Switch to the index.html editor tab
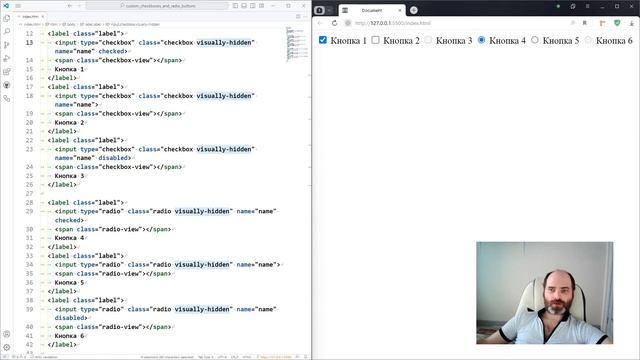640x360 pixels. point(30,16)
